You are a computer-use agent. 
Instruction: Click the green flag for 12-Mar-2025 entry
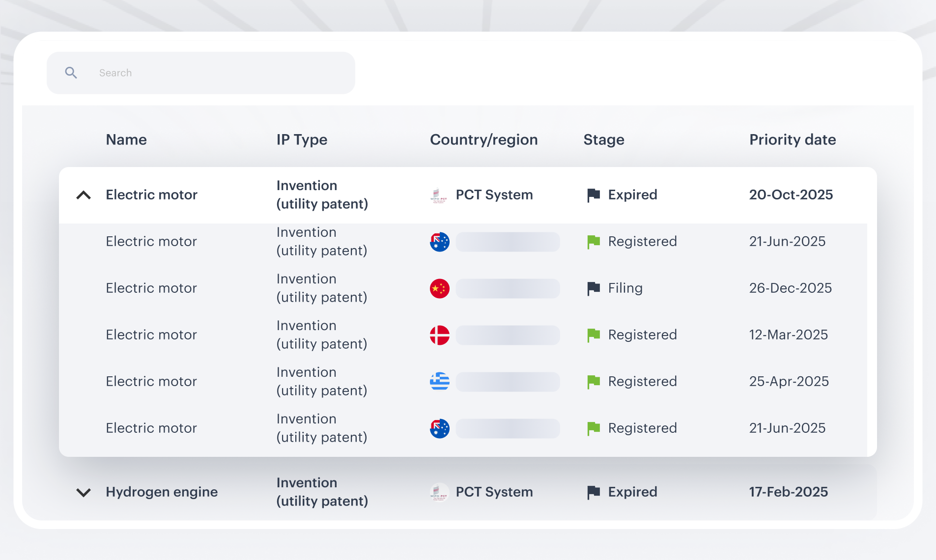(x=594, y=335)
